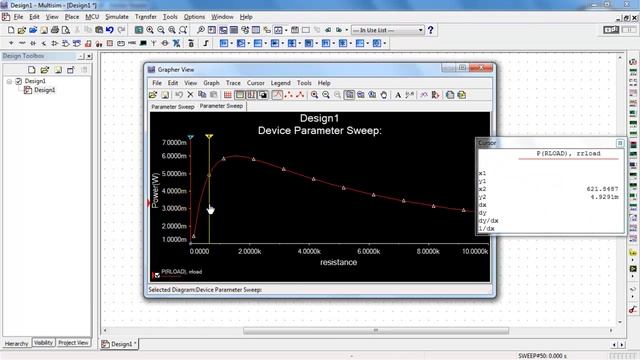Open the Transfer menu in Multisim
Image resolution: width=640 pixels, height=360 pixels.
click(146, 17)
